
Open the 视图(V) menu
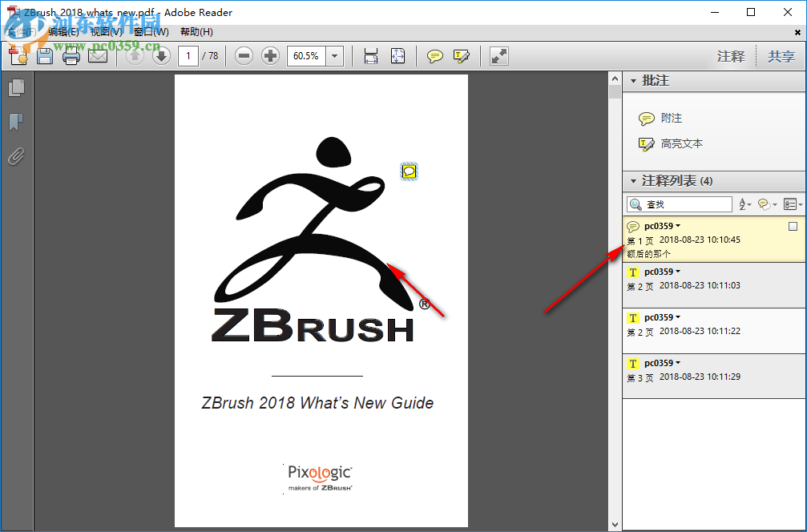coord(107,32)
